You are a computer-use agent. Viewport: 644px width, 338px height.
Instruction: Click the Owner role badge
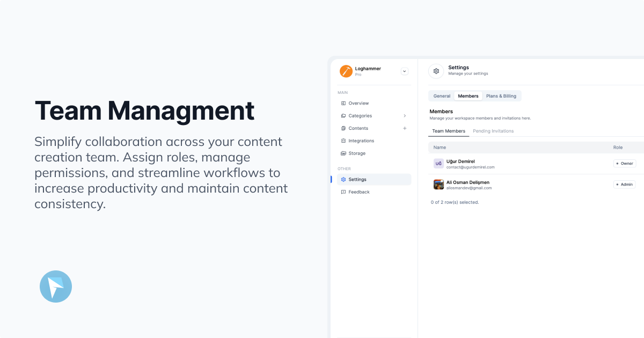[625, 164]
